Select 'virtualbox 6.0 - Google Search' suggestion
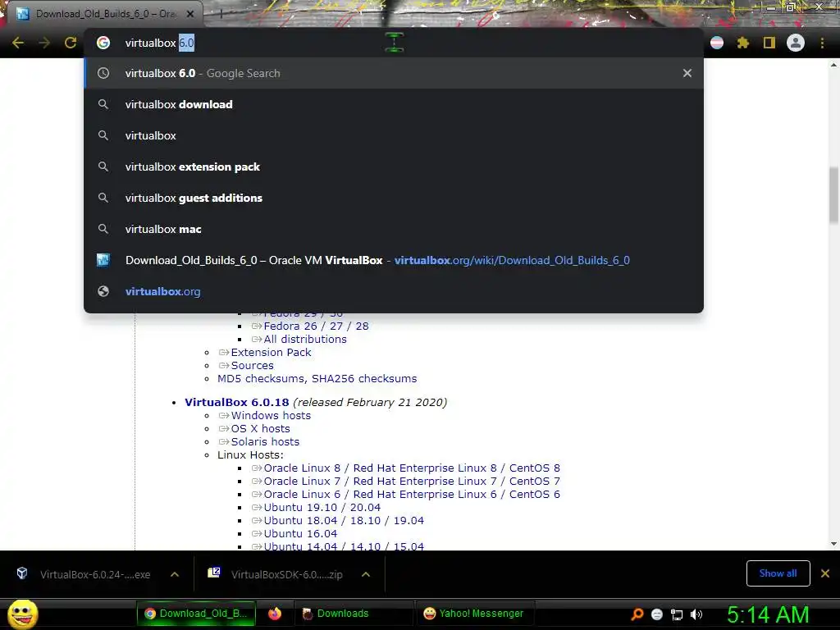 coord(394,73)
